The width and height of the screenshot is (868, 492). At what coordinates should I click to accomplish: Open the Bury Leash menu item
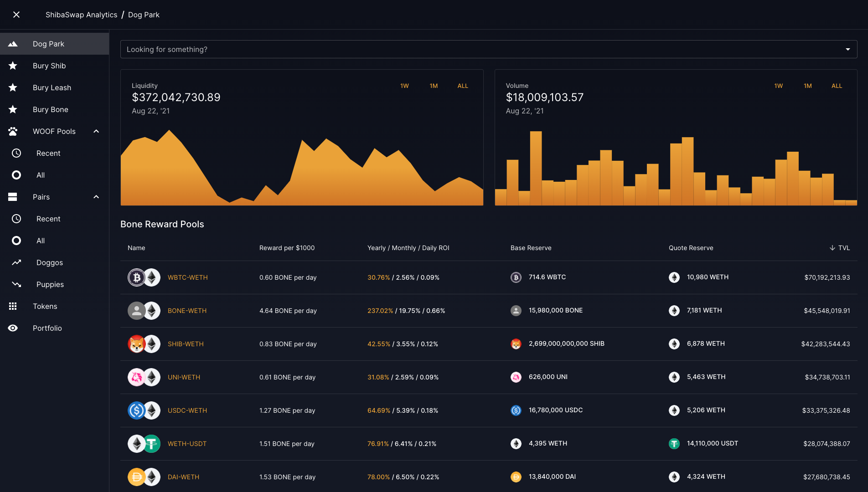(x=55, y=87)
